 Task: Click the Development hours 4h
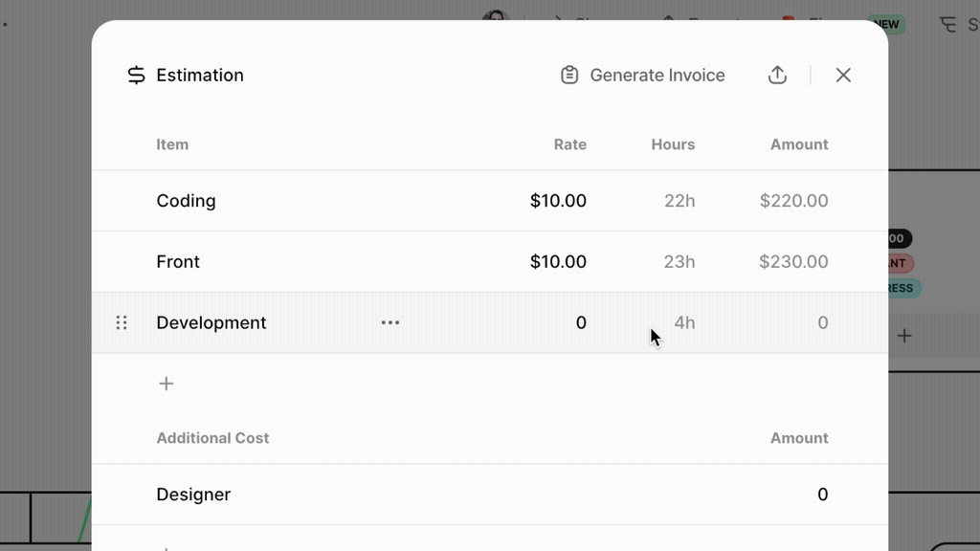click(x=684, y=323)
